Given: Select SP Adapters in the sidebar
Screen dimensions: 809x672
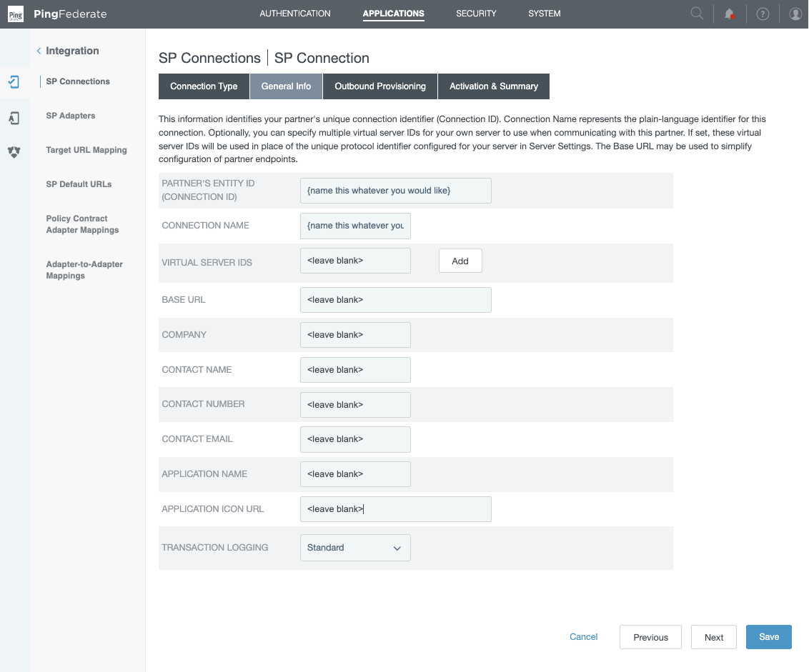Looking at the screenshot, I should [x=71, y=115].
